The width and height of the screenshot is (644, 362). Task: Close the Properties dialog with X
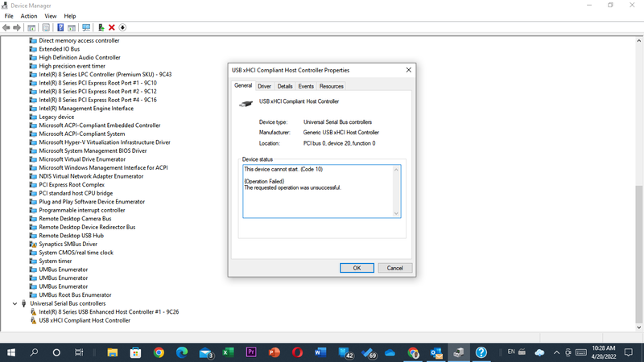408,70
